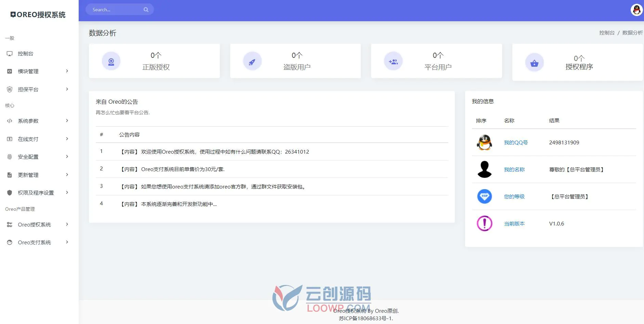Click the 控制台 breadcrumb link
The image size is (644, 324).
[607, 33]
